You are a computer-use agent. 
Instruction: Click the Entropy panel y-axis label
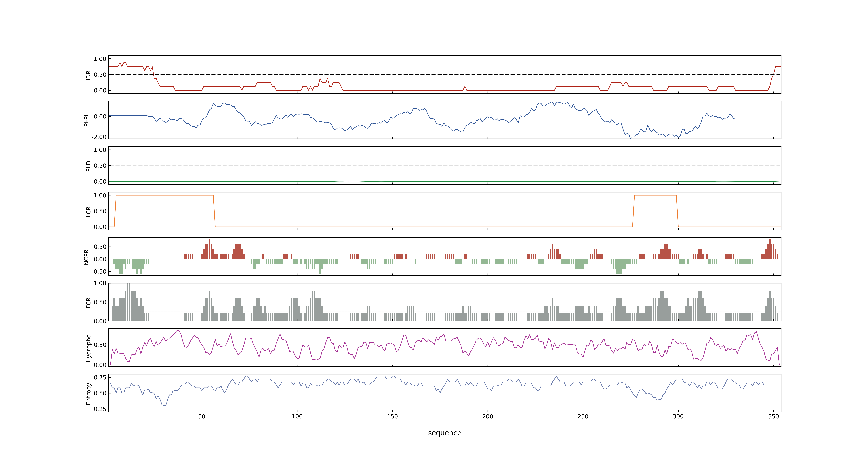coord(88,394)
